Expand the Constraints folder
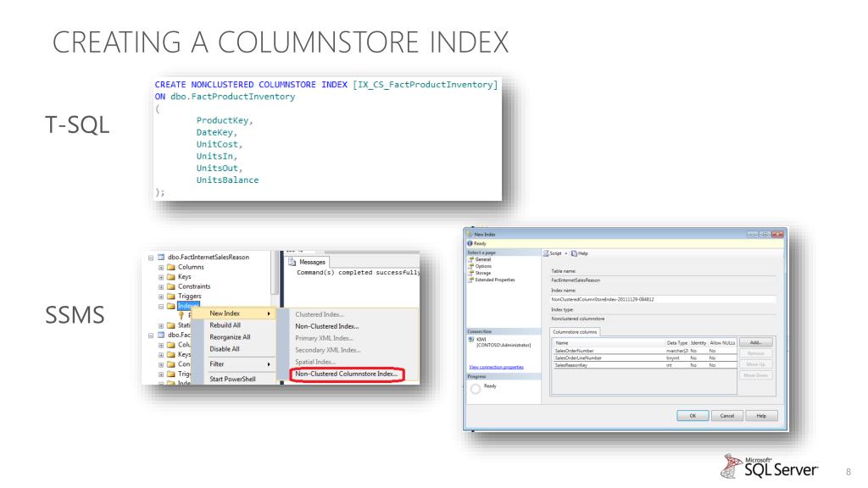 (x=161, y=287)
